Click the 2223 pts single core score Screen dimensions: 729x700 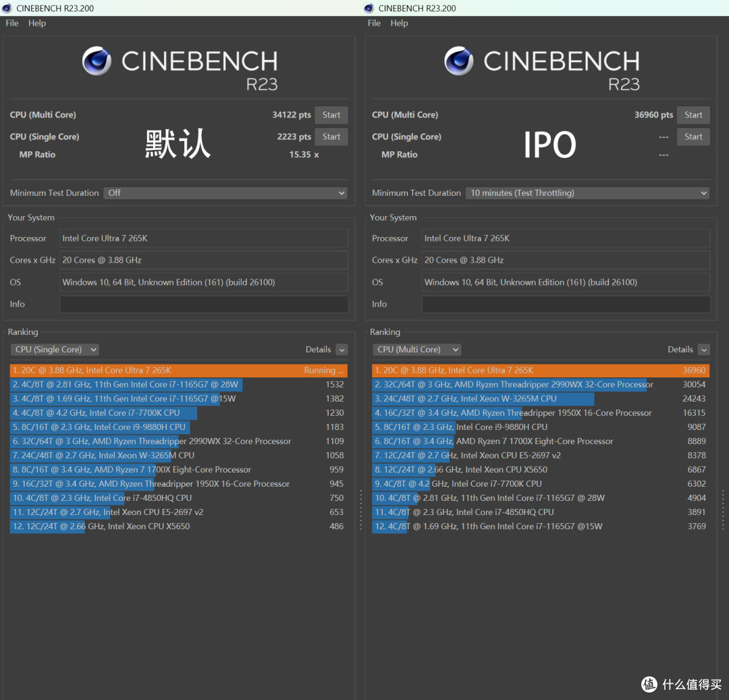(294, 136)
